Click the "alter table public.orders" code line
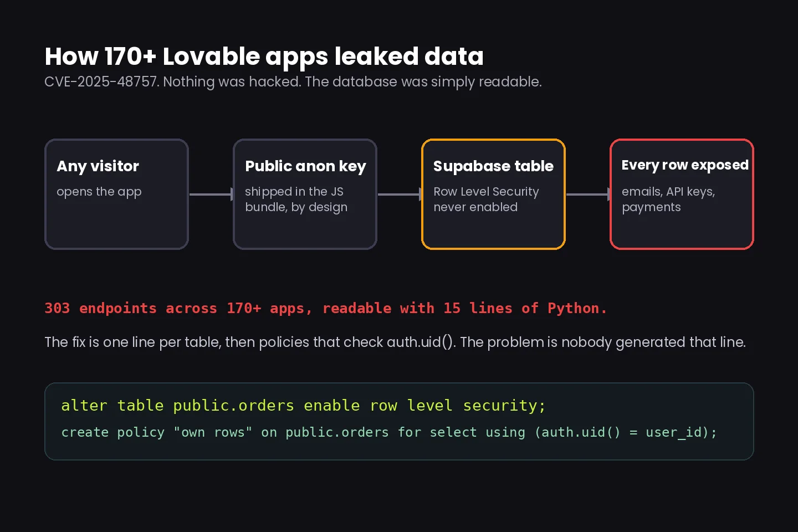Image resolution: width=798 pixels, height=532 pixels. (x=303, y=406)
